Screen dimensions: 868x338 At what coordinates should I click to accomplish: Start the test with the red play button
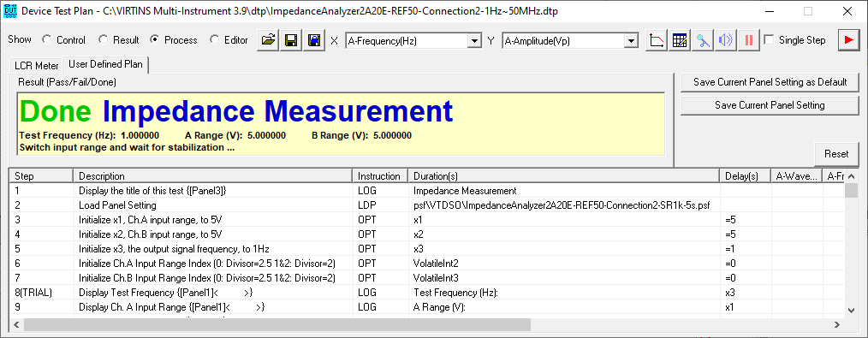point(847,40)
